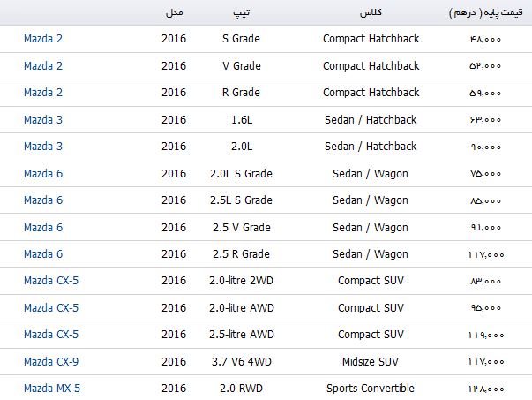Image resolution: width=532 pixels, height=400 pixels.
Task: Open the Mazda 2 link in V Grade row
Action: (43, 66)
